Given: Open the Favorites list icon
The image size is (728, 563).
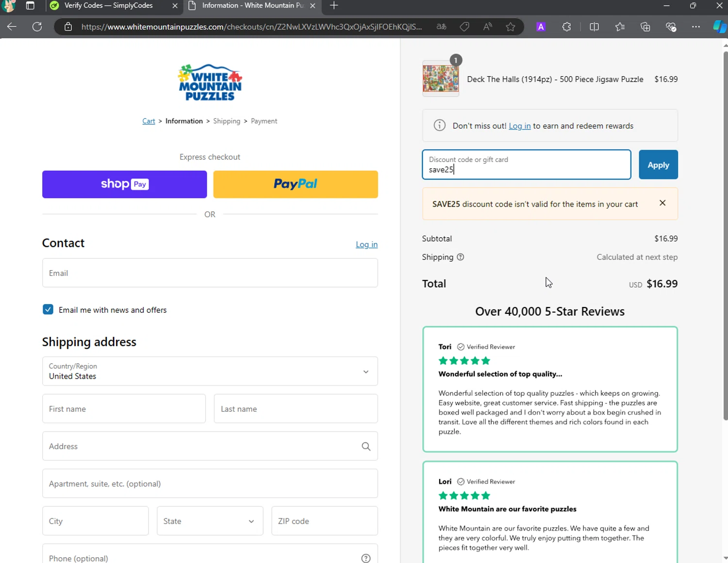Looking at the screenshot, I should pos(620,27).
